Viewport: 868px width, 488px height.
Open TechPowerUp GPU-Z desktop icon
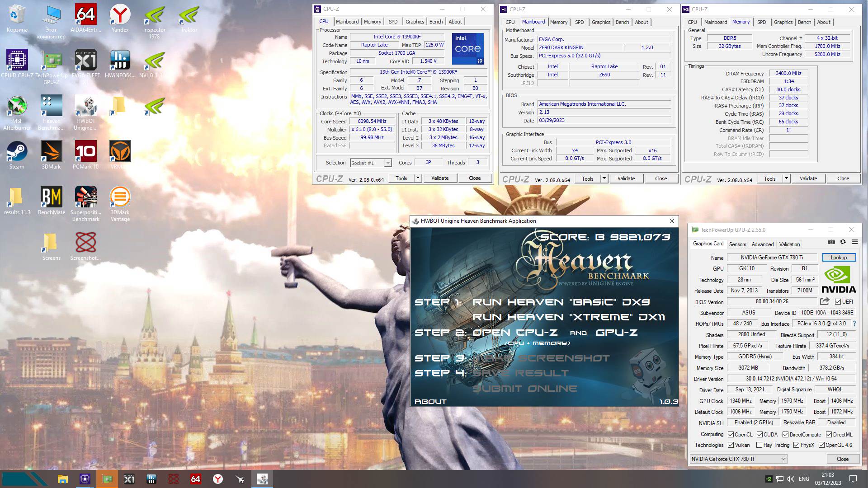pyautogui.click(x=52, y=67)
